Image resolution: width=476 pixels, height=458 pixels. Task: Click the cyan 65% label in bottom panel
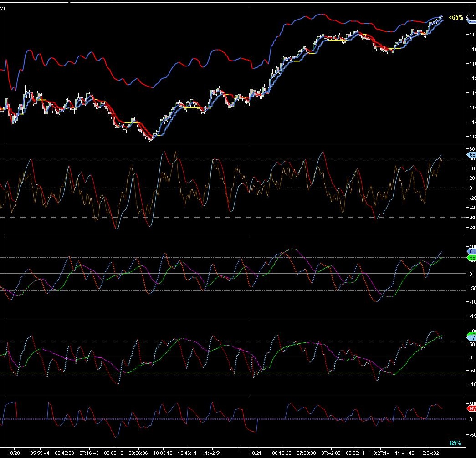point(455,443)
